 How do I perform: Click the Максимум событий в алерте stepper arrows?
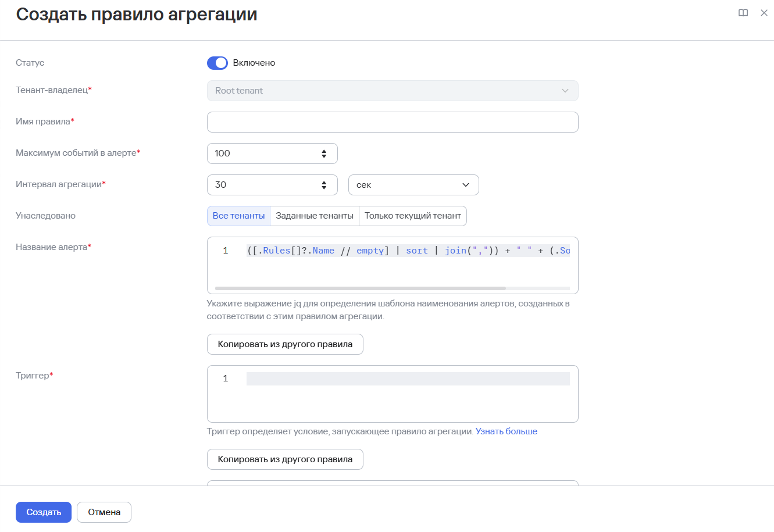[324, 153]
